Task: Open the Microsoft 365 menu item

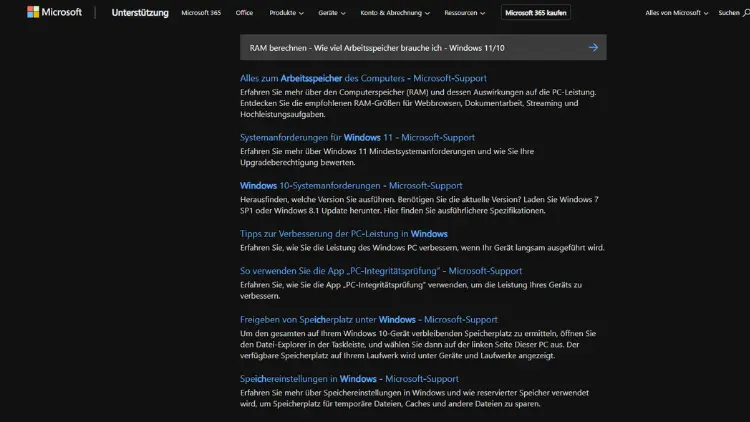Action: pos(201,13)
